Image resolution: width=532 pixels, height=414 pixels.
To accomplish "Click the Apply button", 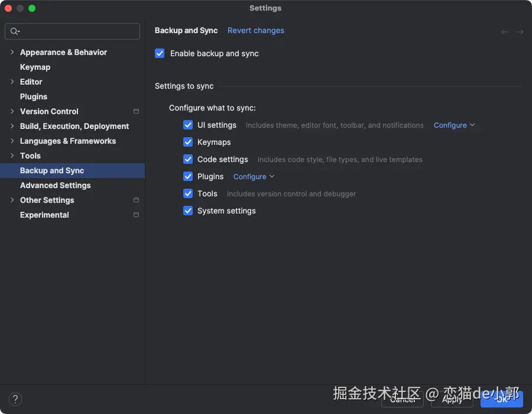I will tap(452, 400).
